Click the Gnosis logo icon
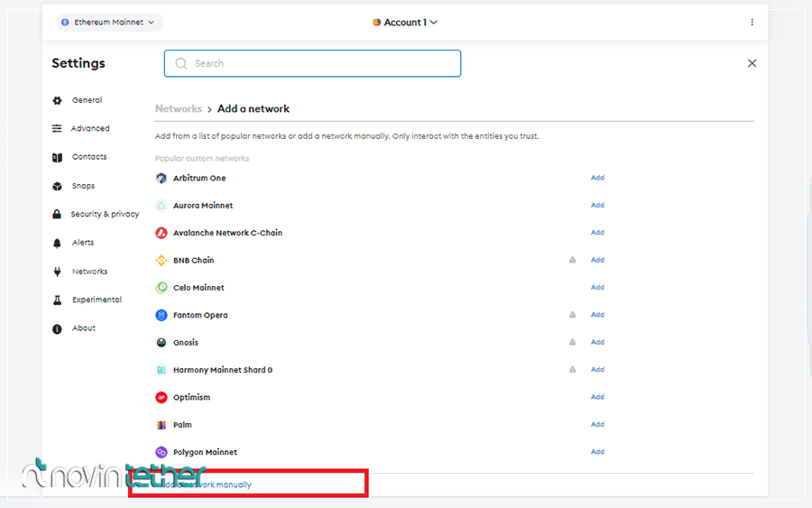812x508 pixels. [x=161, y=342]
